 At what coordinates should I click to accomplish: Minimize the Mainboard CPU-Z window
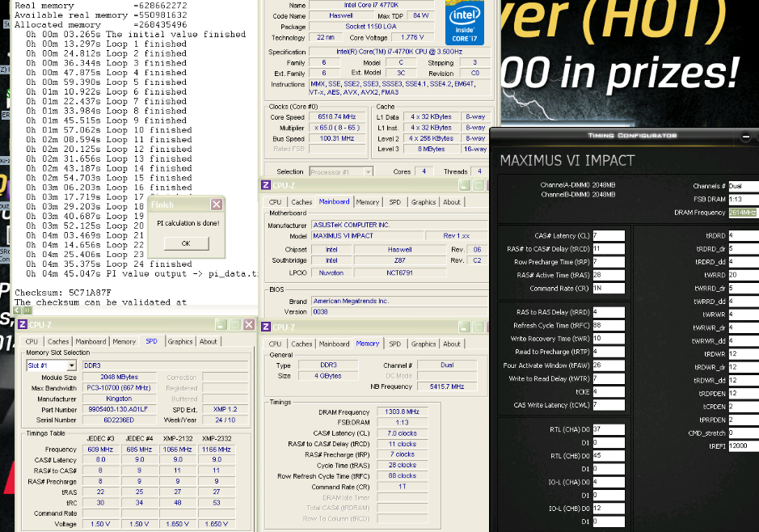click(x=465, y=185)
